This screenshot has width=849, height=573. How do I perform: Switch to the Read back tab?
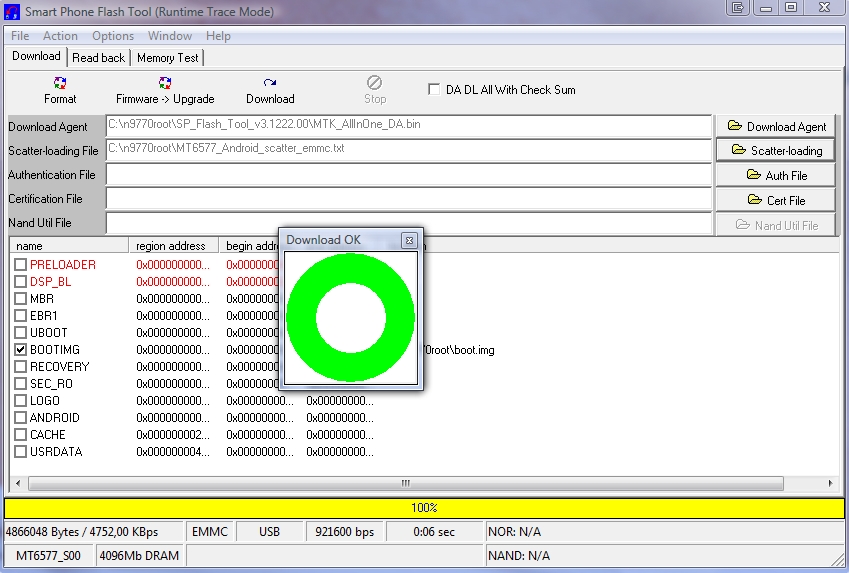(x=99, y=57)
